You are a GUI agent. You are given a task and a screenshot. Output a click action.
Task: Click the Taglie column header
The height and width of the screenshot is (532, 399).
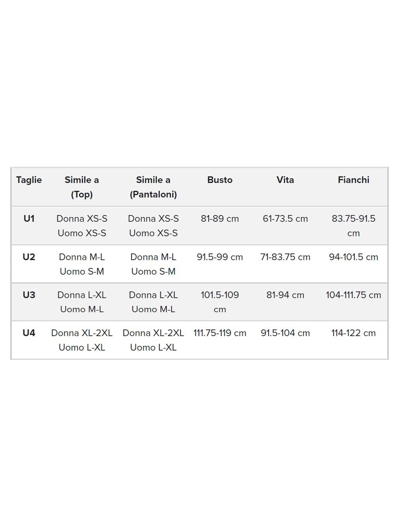point(29,180)
